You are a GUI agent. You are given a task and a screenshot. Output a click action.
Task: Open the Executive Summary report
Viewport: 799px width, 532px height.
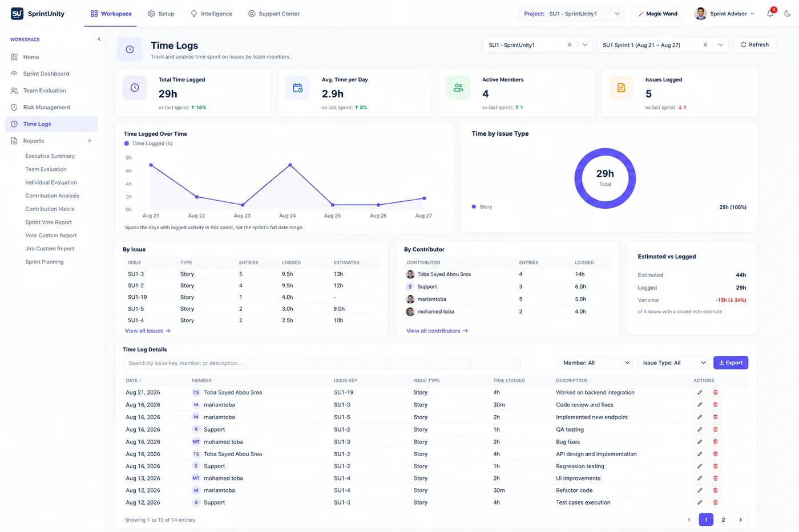[50, 156]
